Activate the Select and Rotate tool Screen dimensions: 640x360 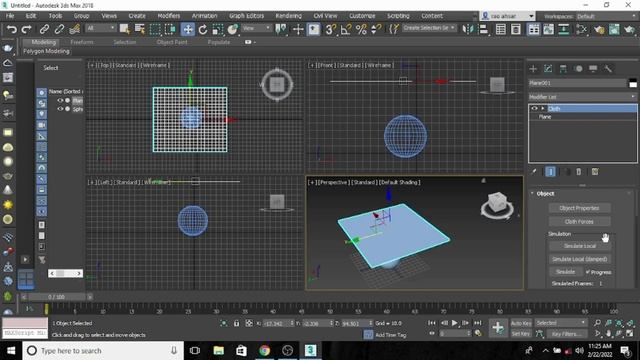tap(203, 29)
